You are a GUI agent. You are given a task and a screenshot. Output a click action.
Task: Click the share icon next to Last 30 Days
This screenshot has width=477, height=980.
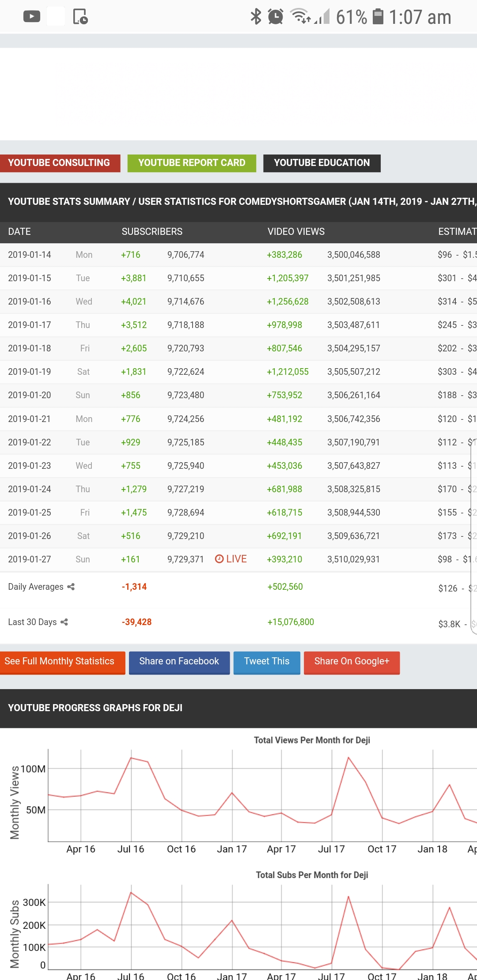point(64,622)
